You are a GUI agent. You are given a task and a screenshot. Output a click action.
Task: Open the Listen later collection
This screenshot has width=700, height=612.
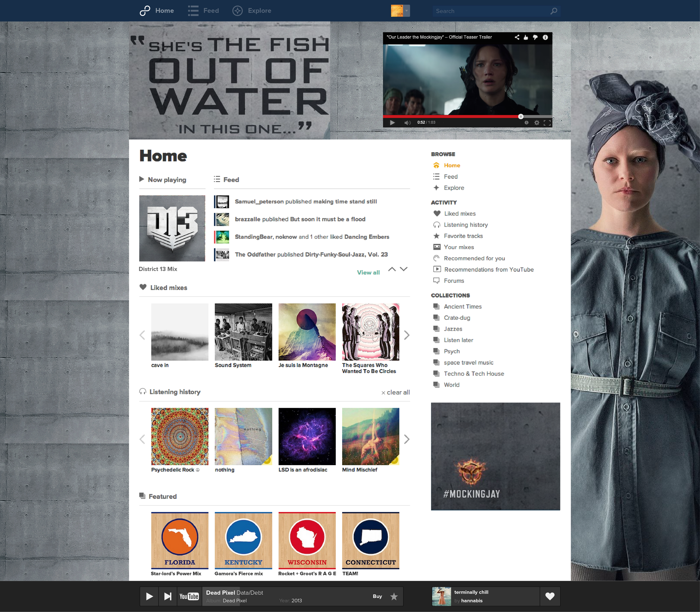[458, 340]
